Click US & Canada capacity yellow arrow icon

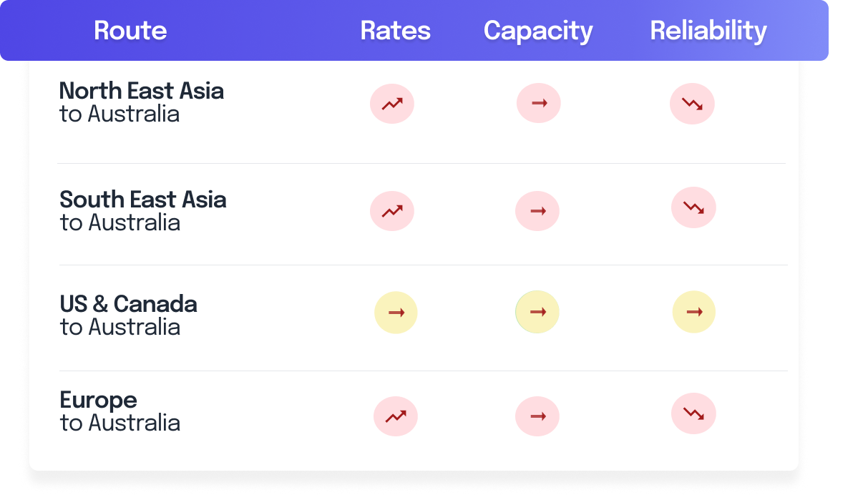click(x=537, y=312)
